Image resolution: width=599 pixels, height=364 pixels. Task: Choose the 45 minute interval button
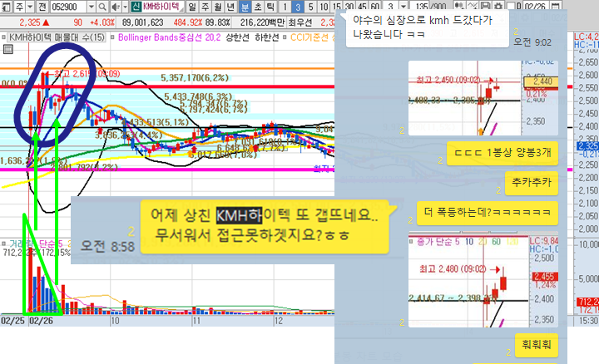(x=363, y=7)
